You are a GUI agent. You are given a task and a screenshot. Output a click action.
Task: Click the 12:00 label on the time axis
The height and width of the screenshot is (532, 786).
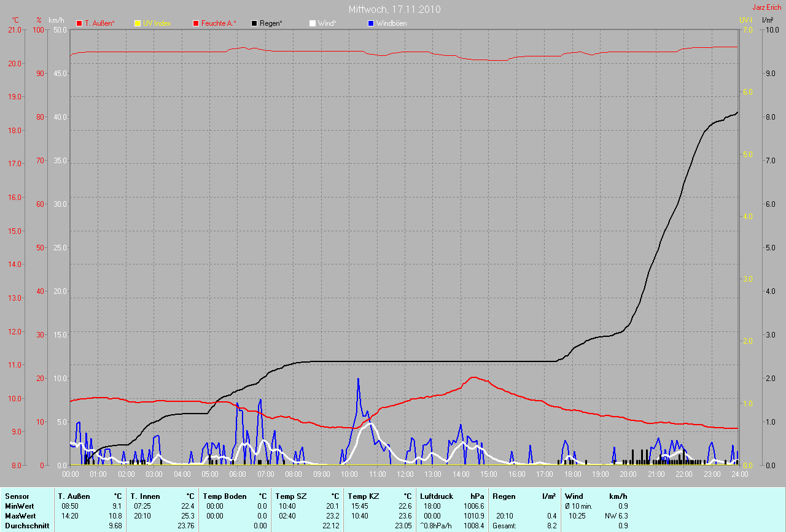tap(405, 474)
